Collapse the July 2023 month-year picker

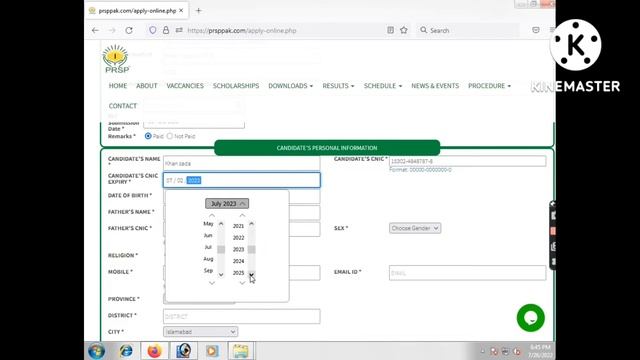227,203
